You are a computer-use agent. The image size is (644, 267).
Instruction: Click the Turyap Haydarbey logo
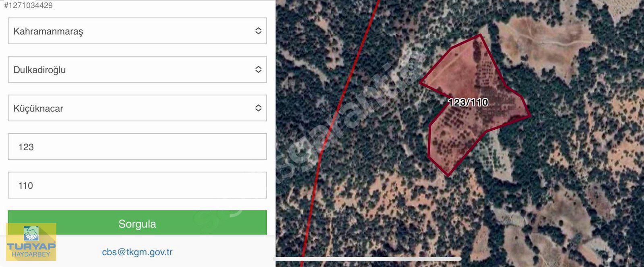(31, 242)
